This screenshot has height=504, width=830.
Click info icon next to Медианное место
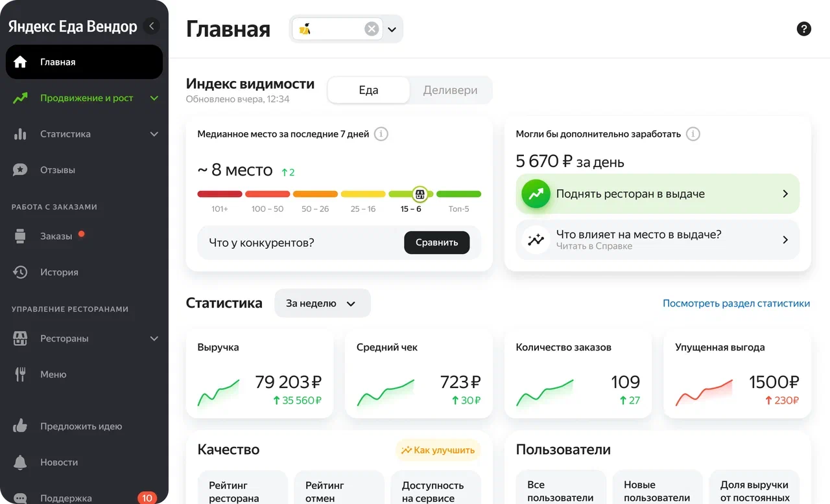[382, 134]
